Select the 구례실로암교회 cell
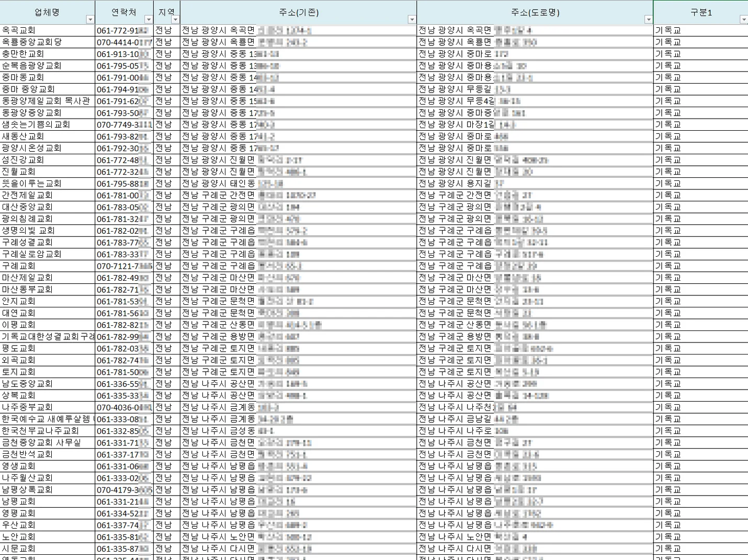The width and height of the screenshot is (748, 560). [x=48, y=254]
